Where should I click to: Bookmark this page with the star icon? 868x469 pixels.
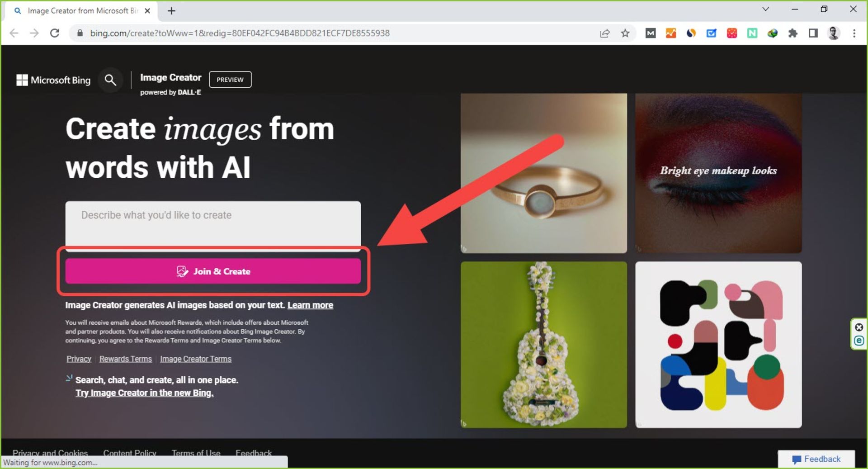point(625,33)
